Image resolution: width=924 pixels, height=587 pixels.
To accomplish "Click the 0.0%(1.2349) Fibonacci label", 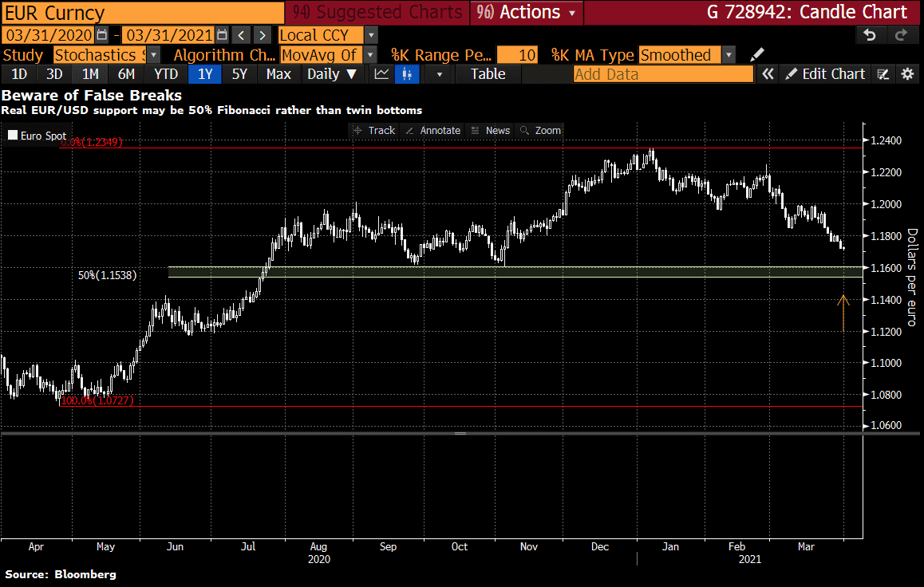I will click(91, 142).
